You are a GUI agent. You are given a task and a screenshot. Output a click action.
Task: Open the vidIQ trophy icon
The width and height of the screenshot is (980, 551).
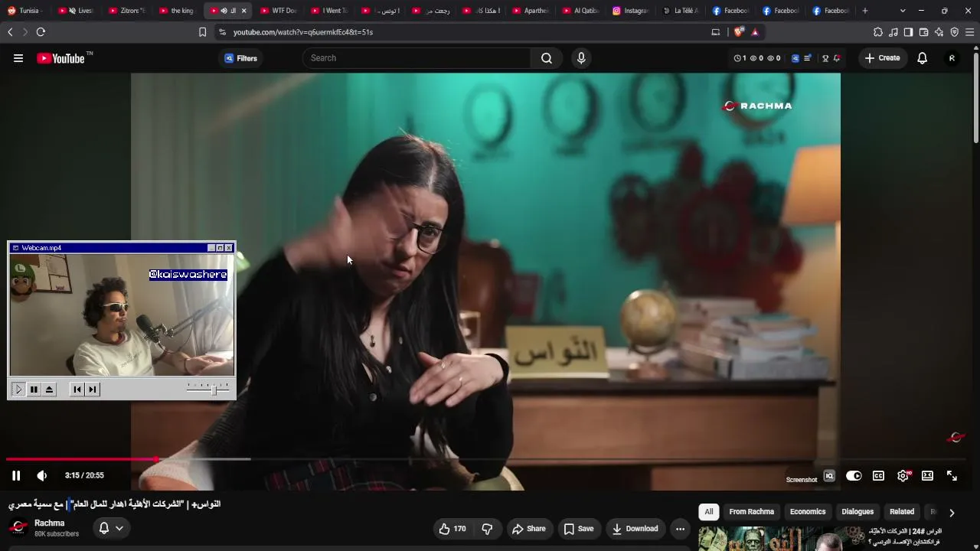point(825,58)
